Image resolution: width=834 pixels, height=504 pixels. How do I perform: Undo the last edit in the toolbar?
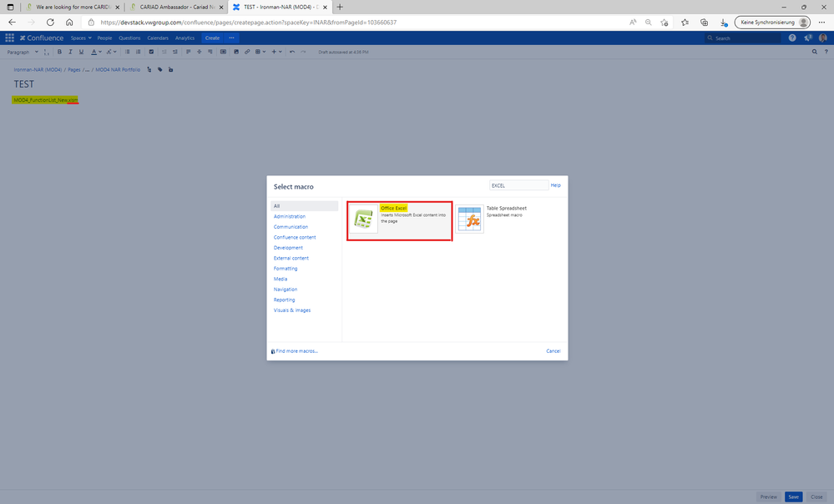point(292,52)
